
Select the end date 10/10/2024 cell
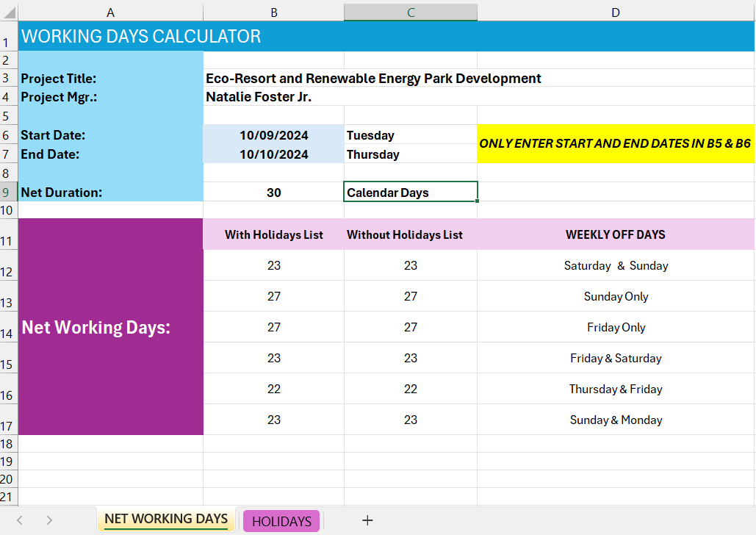point(274,154)
